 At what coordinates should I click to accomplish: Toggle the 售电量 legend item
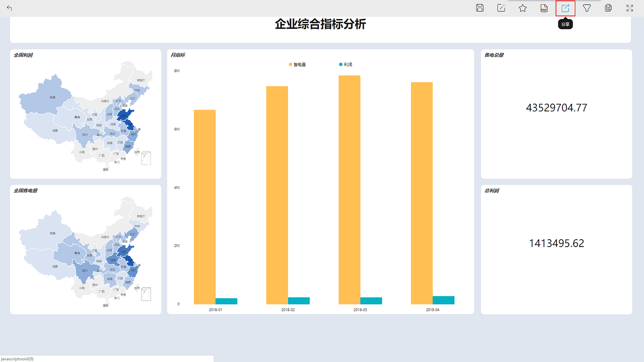[297, 65]
